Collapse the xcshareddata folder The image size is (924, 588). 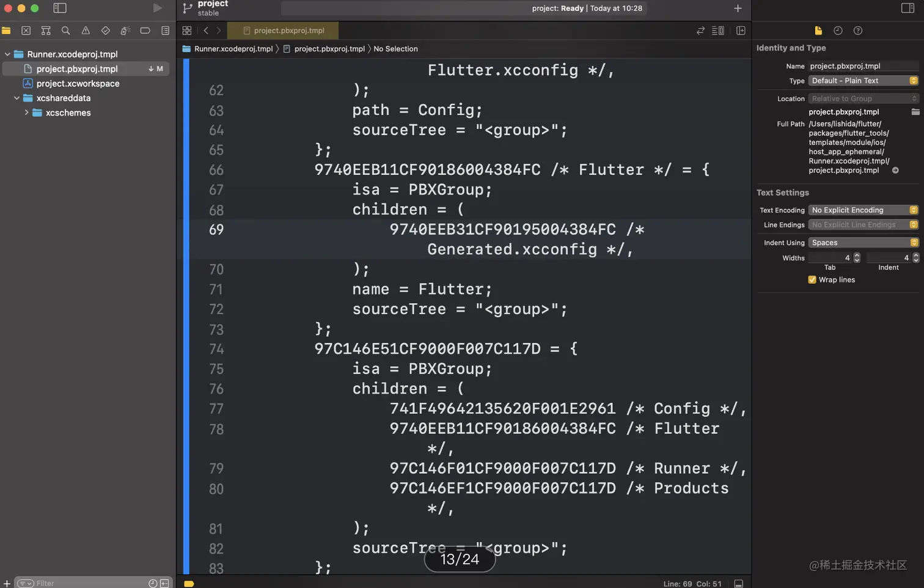[16, 98]
